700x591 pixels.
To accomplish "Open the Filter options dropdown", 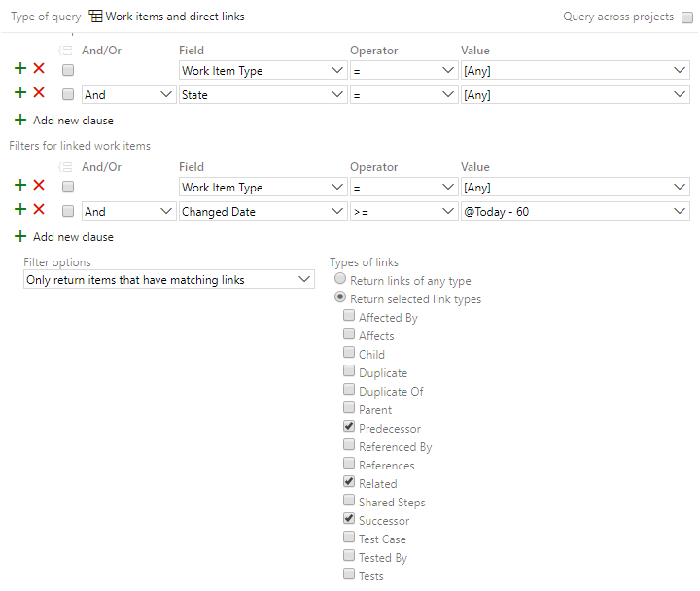I will (x=169, y=279).
